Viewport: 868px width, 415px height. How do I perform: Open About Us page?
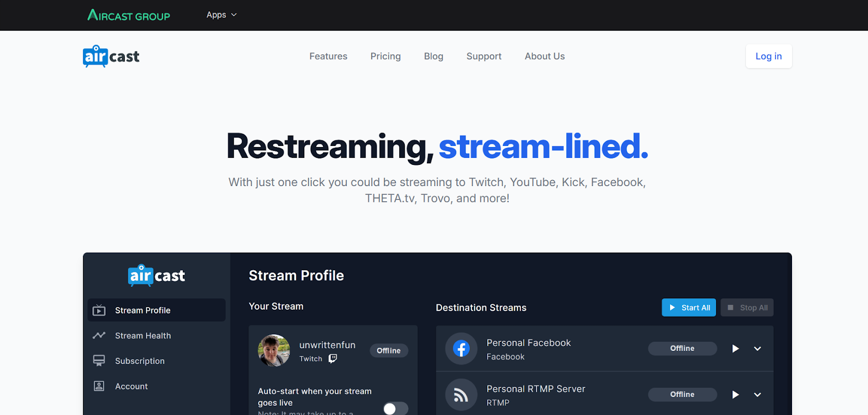(x=545, y=56)
